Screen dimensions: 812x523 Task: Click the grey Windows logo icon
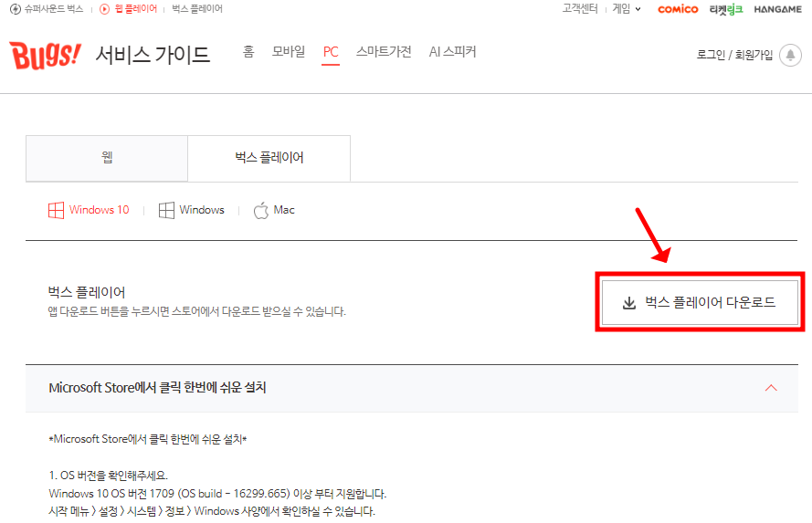coord(166,210)
